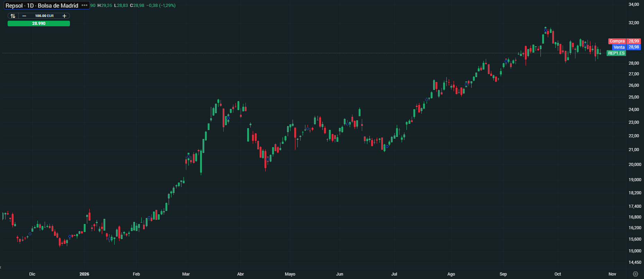Click the change value −0,38 (−1,29%)
This screenshot has width=644, height=279.
pos(161,6)
